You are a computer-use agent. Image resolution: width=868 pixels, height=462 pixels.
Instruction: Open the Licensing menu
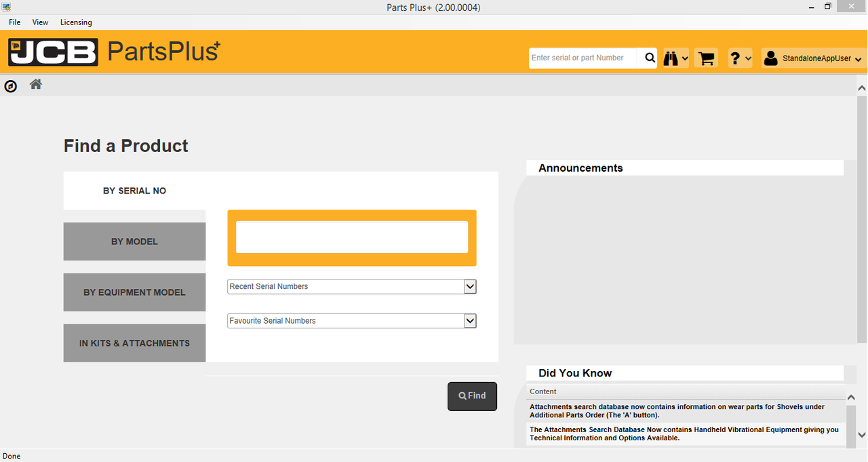[x=76, y=22]
